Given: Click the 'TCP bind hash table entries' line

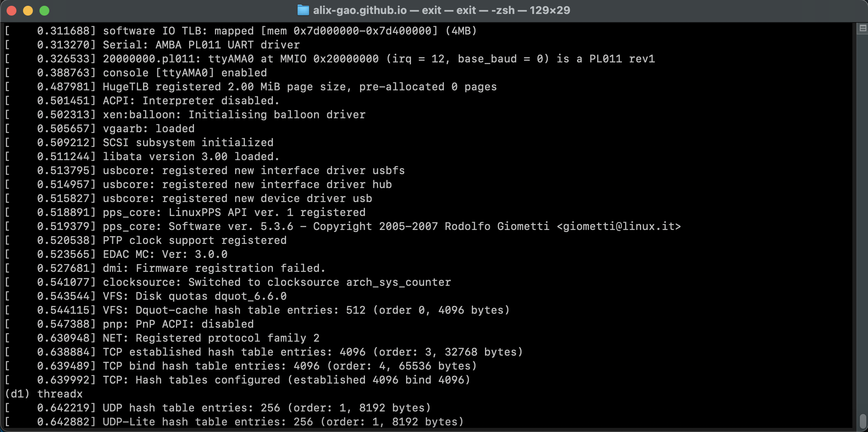Looking at the screenshot, I should [241, 366].
